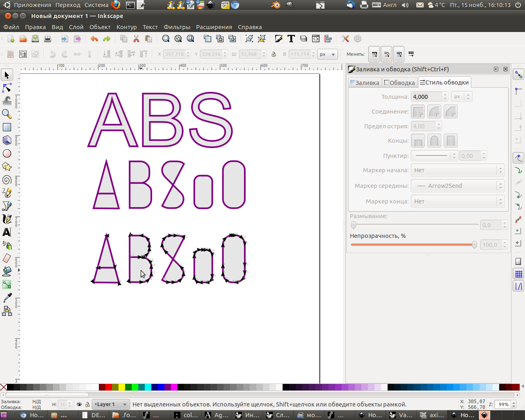Click the Print toolbar icon
Image resolution: width=525 pixels, height=420 pixels.
click(x=48, y=39)
